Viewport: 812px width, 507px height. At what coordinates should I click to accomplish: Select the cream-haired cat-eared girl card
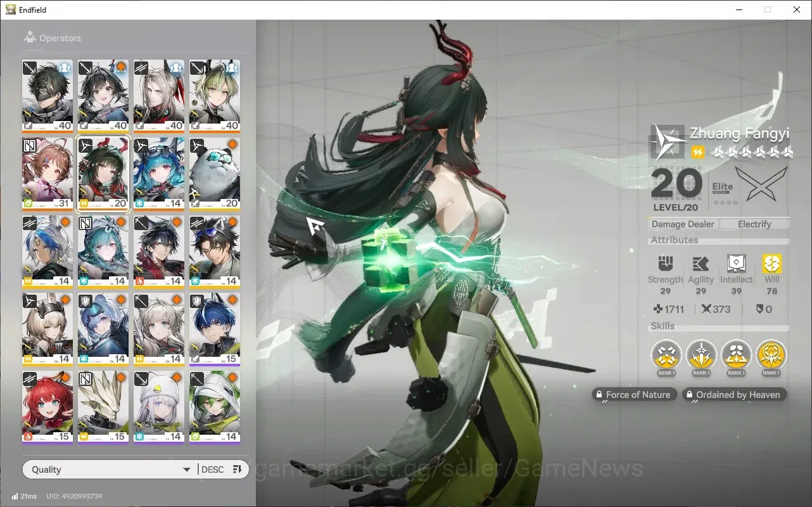pyautogui.click(x=159, y=330)
